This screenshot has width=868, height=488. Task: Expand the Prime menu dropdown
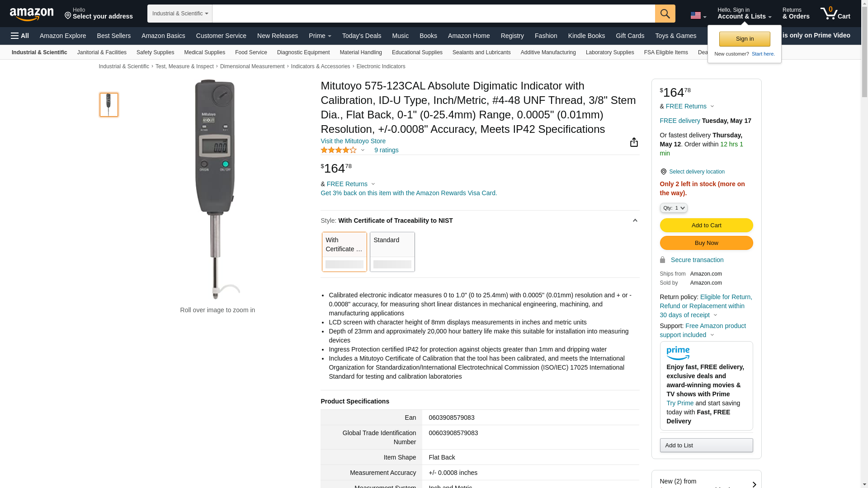320,36
